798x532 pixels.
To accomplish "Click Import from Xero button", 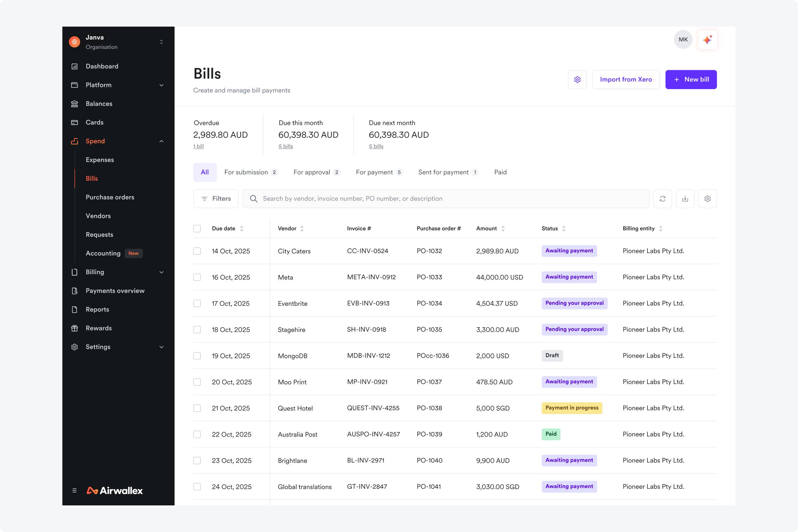I will (x=626, y=79).
